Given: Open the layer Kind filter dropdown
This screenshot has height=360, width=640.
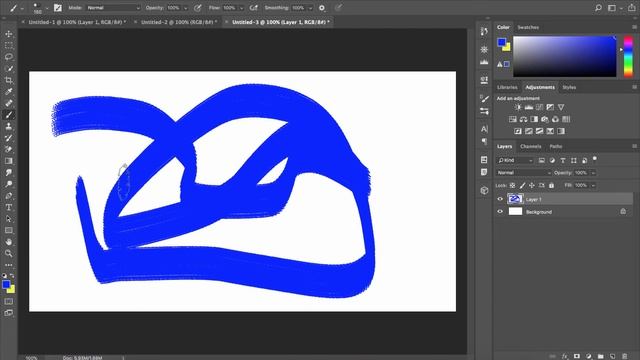Looking at the screenshot, I should click(x=515, y=160).
